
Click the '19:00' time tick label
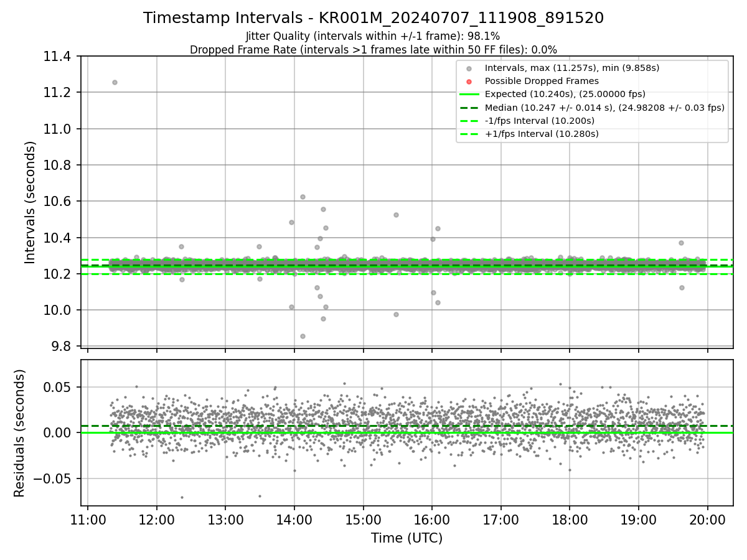pos(639,520)
